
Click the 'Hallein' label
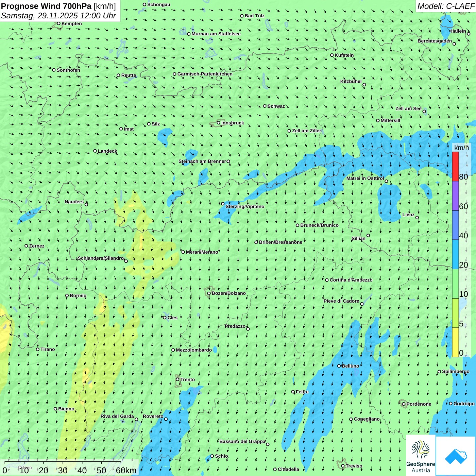458,31
